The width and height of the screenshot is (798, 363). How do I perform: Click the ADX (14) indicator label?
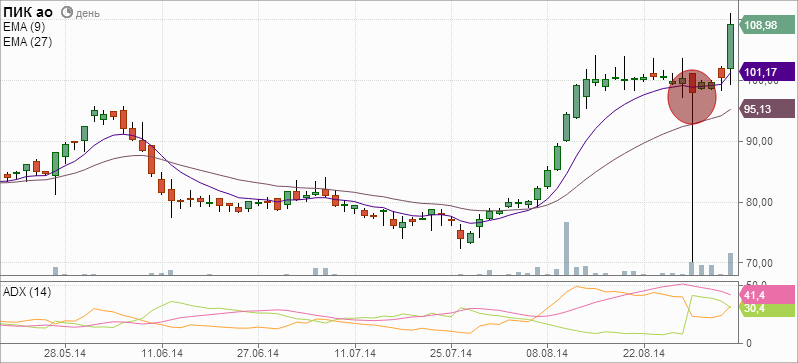(27, 292)
